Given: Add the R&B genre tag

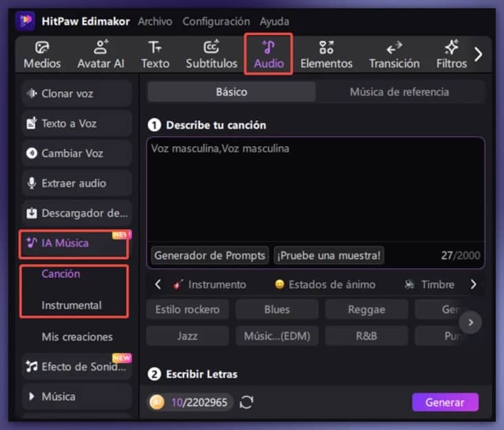Looking at the screenshot, I should 366,336.
